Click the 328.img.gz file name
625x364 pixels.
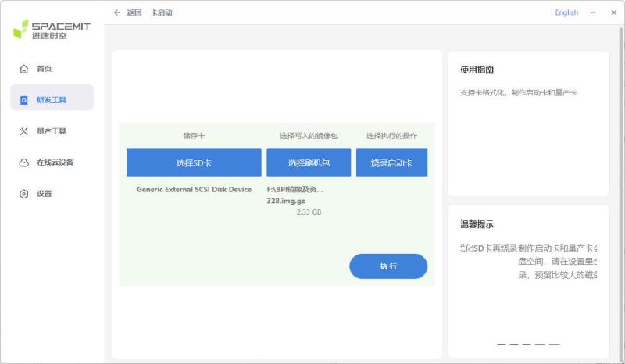pyautogui.click(x=286, y=201)
